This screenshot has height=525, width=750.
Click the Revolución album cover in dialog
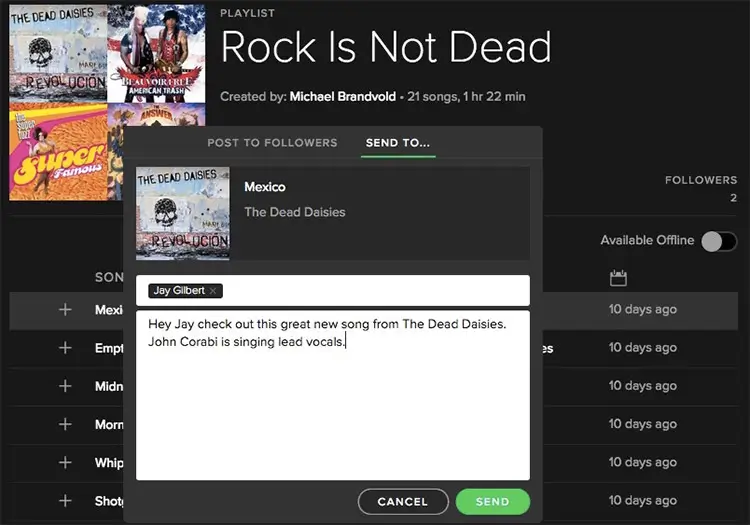(x=183, y=213)
